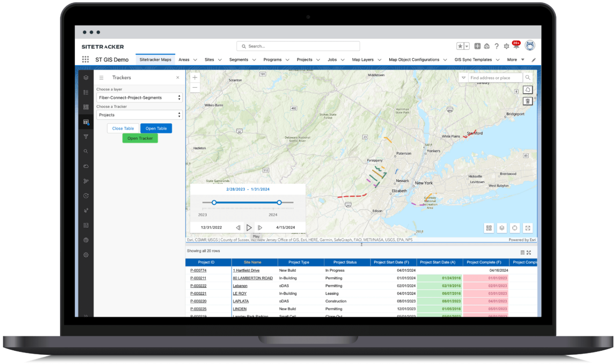Image resolution: width=616 pixels, height=364 pixels.
Task: Open the Salesforce App Launcher grid icon
Action: tap(85, 59)
